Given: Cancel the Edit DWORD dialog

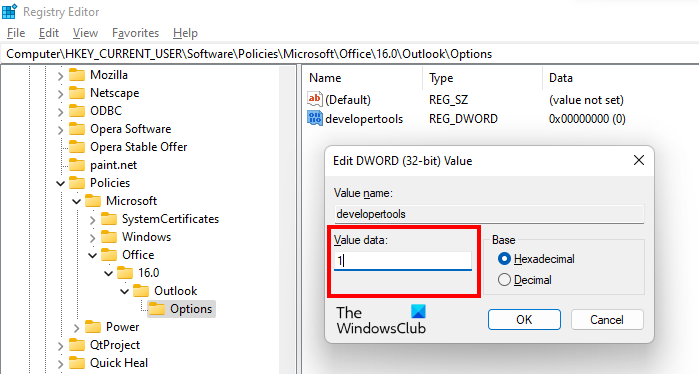Looking at the screenshot, I should [607, 320].
